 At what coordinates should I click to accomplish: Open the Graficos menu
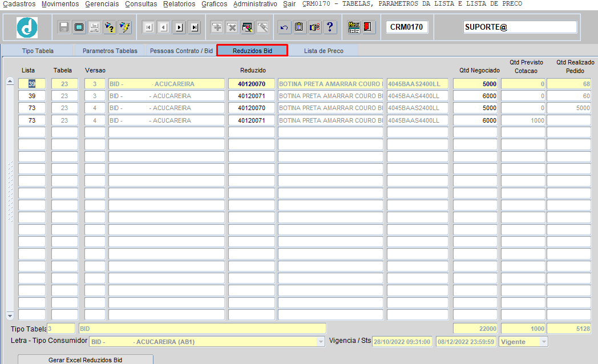coord(215,4)
